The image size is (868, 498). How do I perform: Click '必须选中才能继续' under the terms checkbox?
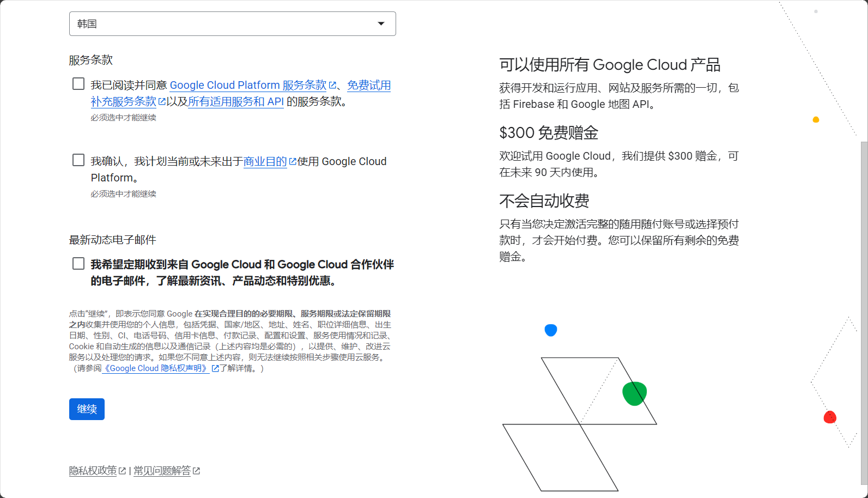(123, 118)
